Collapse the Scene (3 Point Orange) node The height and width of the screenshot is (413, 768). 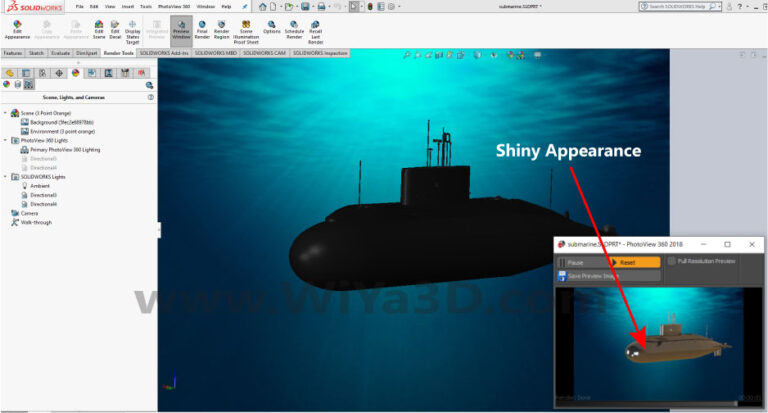tap(5, 113)
